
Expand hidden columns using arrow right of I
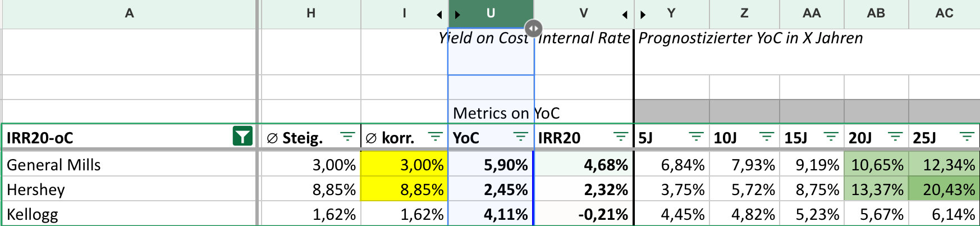click(x=439, y=15)
